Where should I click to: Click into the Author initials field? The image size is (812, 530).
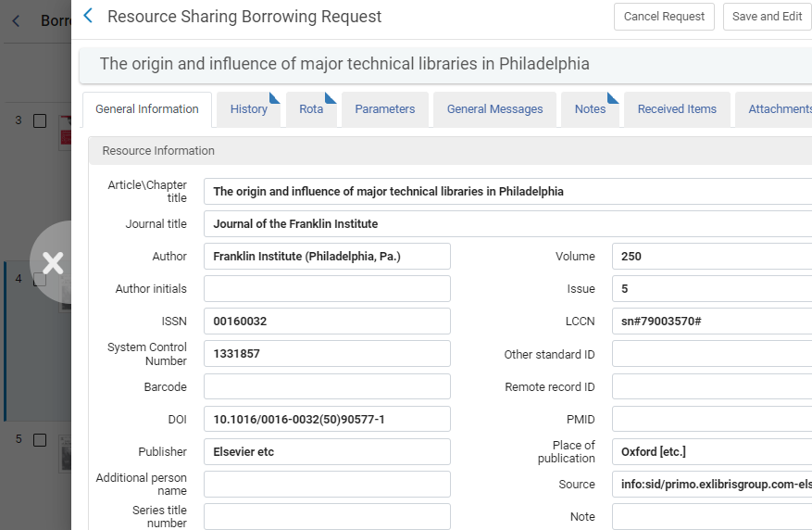coord(327,289)
